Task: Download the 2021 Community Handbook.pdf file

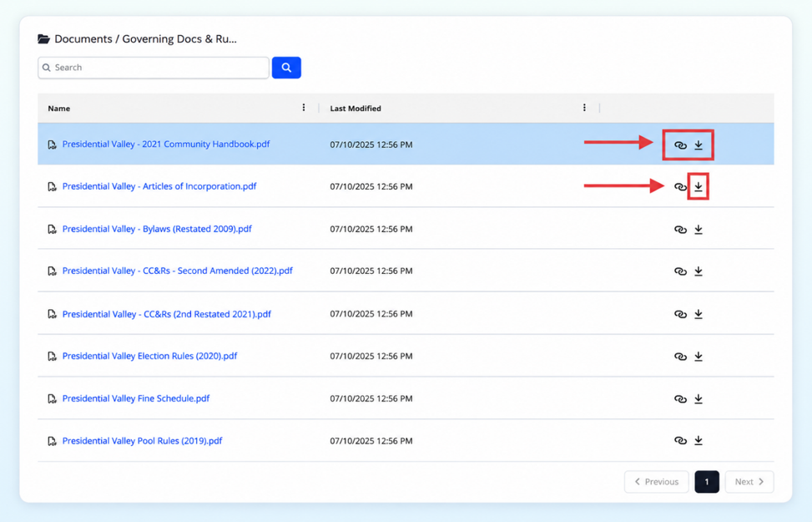Action: click(x=698, y=144)
